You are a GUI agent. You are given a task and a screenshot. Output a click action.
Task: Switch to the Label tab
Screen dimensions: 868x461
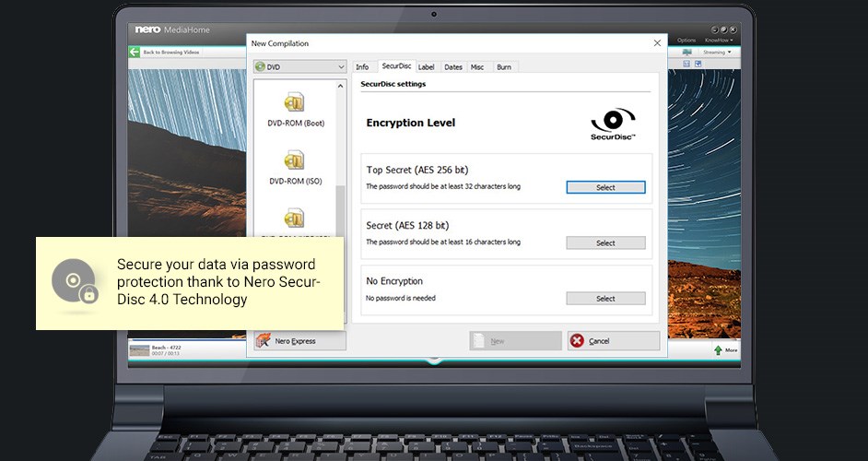427,67
